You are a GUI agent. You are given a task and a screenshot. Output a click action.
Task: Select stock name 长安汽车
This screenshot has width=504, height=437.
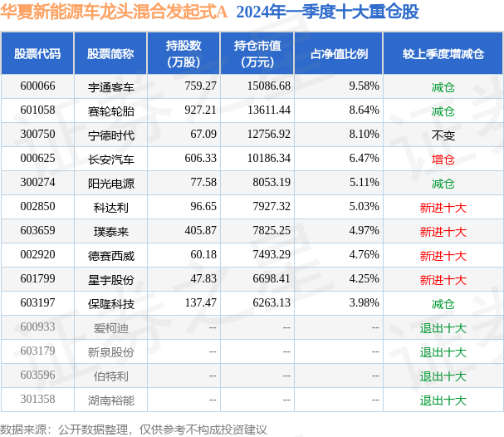click(111, 160)
